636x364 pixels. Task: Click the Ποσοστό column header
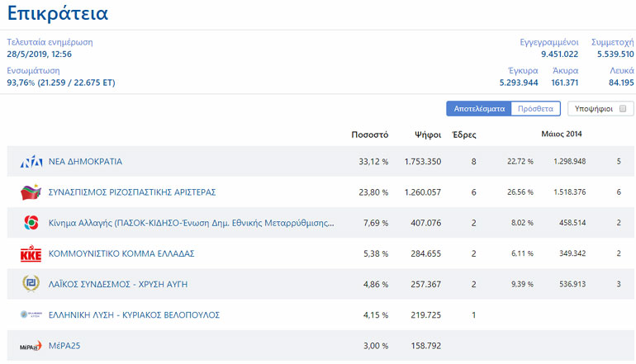[x=369, y=134]
